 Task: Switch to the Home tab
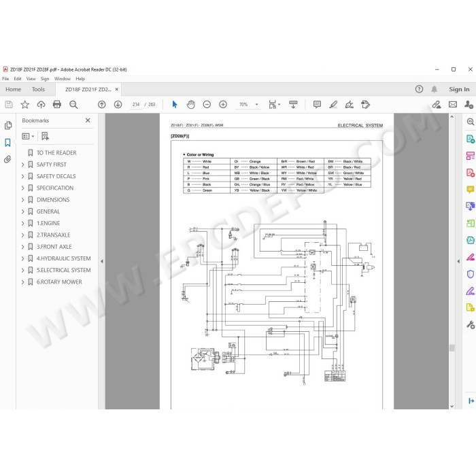[x=13, y=89]
